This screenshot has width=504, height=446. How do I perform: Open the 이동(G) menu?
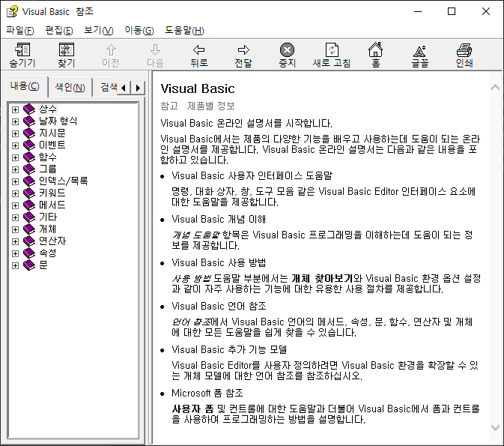(139, 31)
